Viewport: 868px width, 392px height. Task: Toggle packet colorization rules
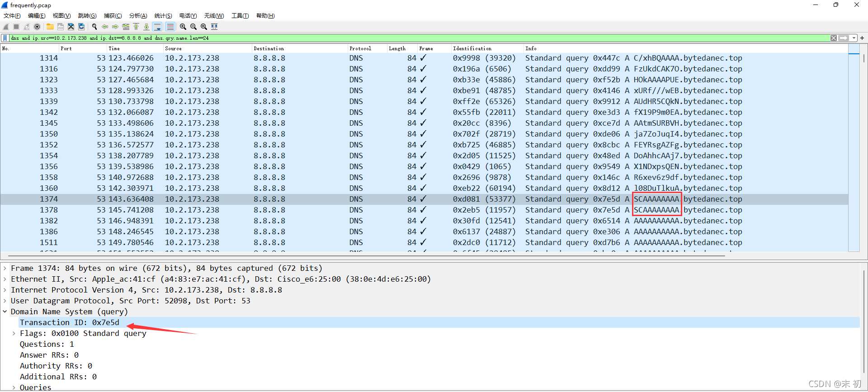(170, 27)
